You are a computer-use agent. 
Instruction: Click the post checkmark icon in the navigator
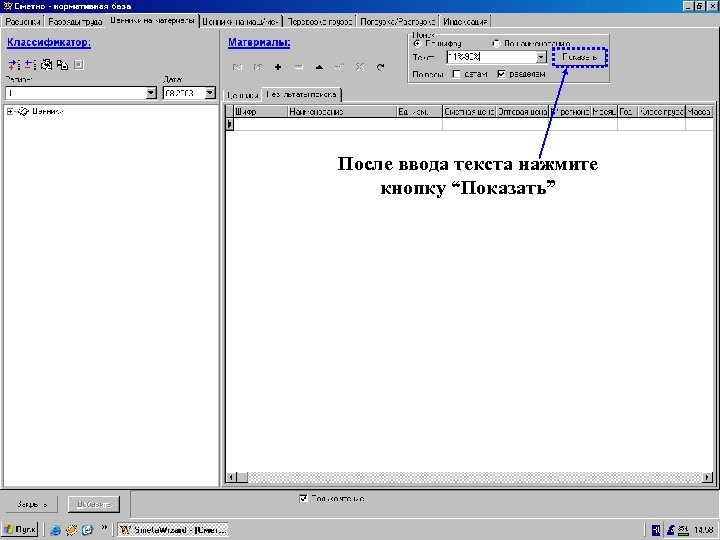pos(339,68)
